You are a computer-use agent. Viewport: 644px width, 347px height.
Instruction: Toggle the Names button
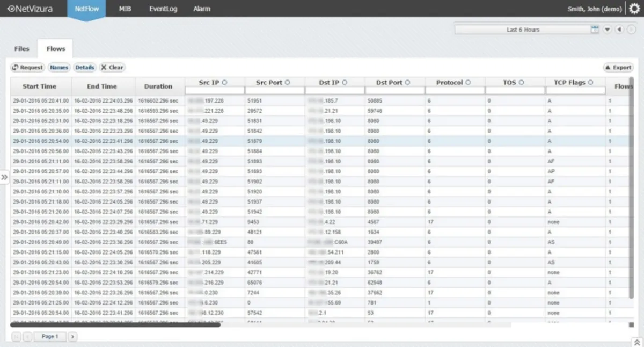59,68
